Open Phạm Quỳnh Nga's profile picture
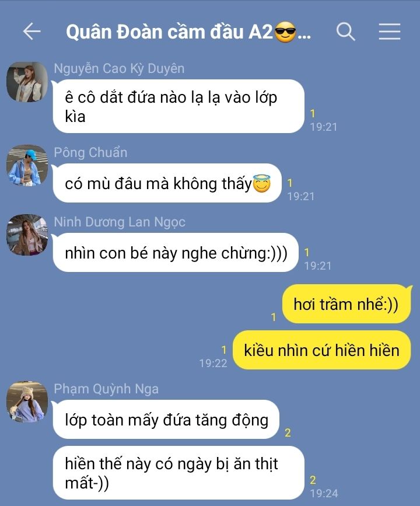The image size is (420, 506). (27, 402)
